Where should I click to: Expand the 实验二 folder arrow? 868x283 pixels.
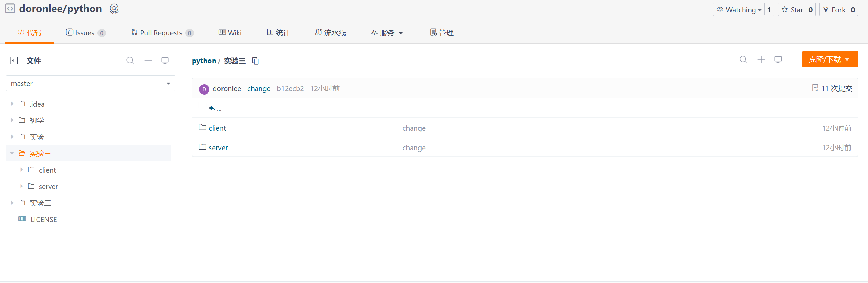tap(12, 203)
